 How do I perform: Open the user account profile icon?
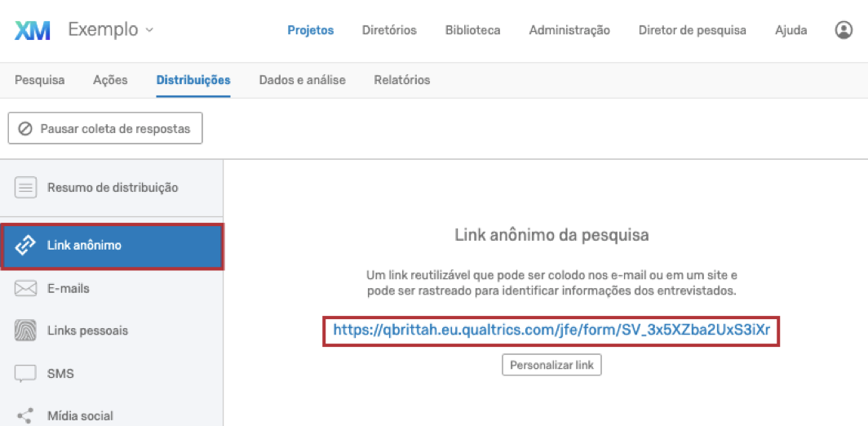843,30
